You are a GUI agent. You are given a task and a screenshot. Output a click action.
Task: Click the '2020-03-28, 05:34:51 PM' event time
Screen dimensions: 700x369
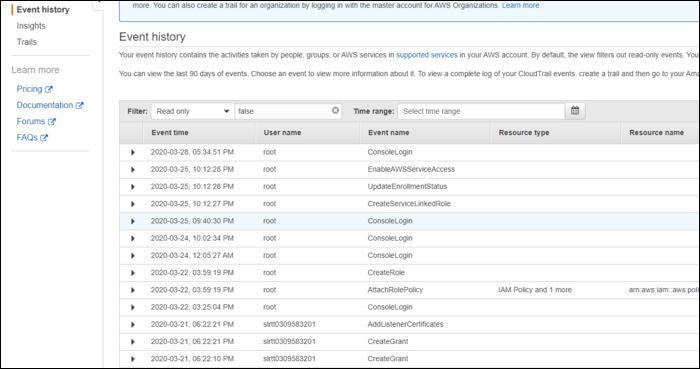[x=192, y=152]
